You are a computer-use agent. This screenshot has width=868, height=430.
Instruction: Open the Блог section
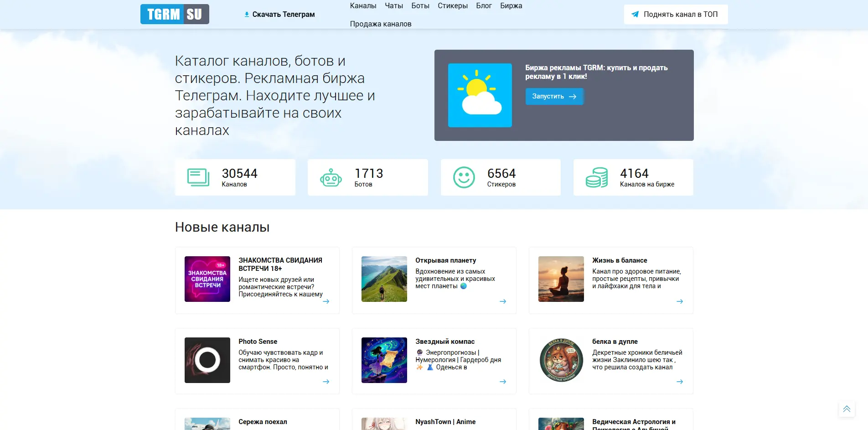click(x=484, y=5)
